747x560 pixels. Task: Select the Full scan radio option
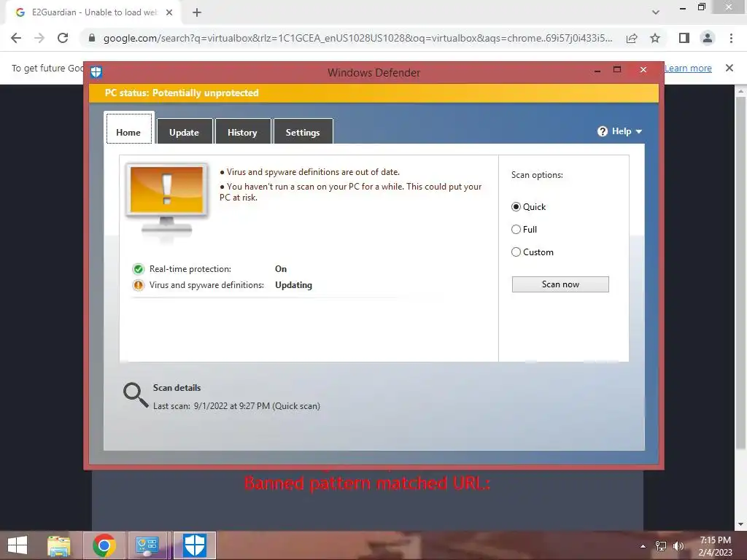pos(516,230)
